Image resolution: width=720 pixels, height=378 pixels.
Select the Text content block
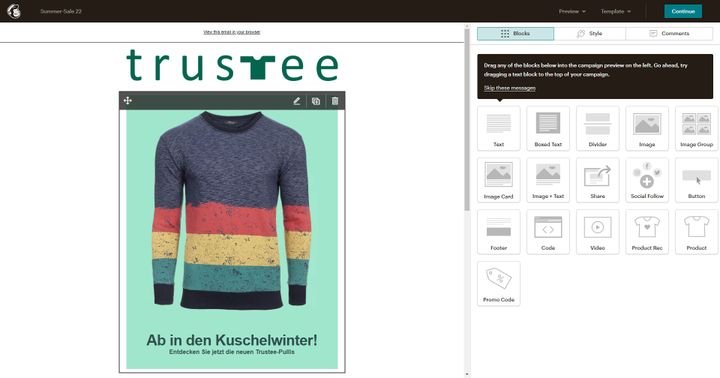coord(499,128)
